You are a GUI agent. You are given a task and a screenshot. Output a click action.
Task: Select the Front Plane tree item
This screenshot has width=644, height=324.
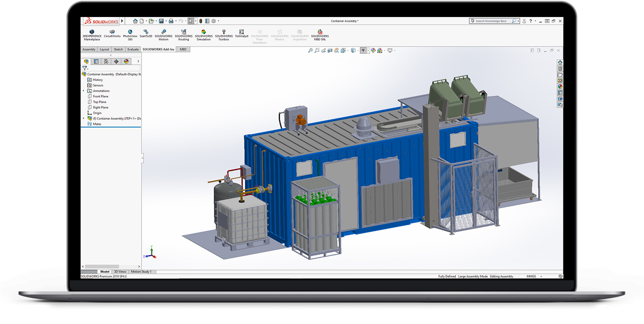tap(101, 96)
